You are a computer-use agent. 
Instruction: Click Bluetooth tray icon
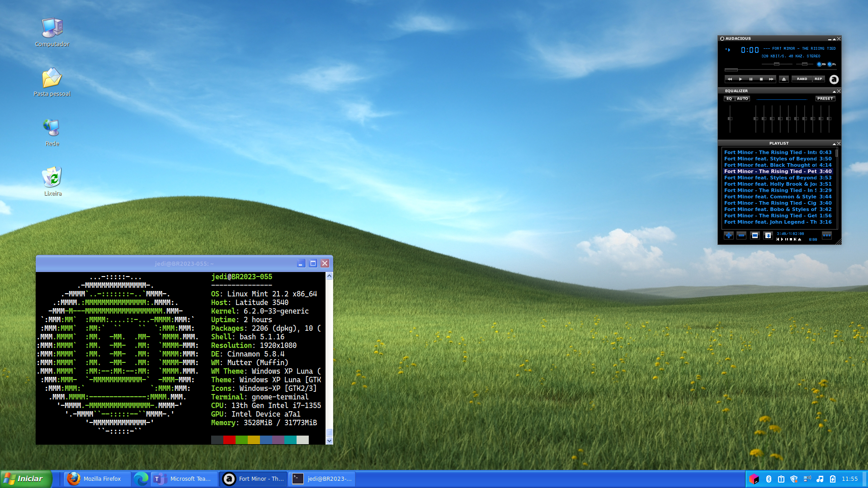(769, 479)
